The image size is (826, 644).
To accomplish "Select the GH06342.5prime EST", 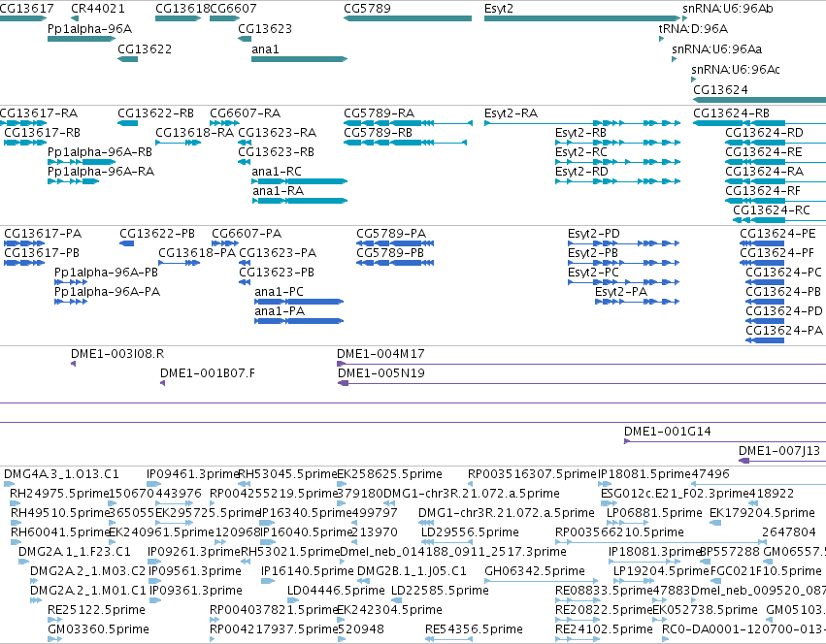I will (541, 581).
